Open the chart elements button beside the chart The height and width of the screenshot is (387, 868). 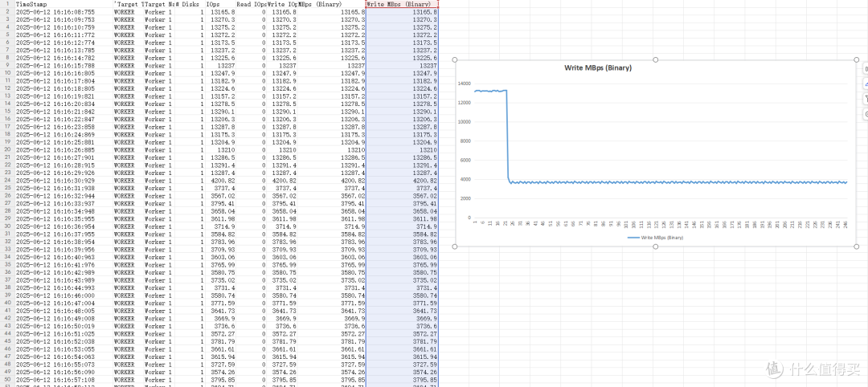pos(865,70)
